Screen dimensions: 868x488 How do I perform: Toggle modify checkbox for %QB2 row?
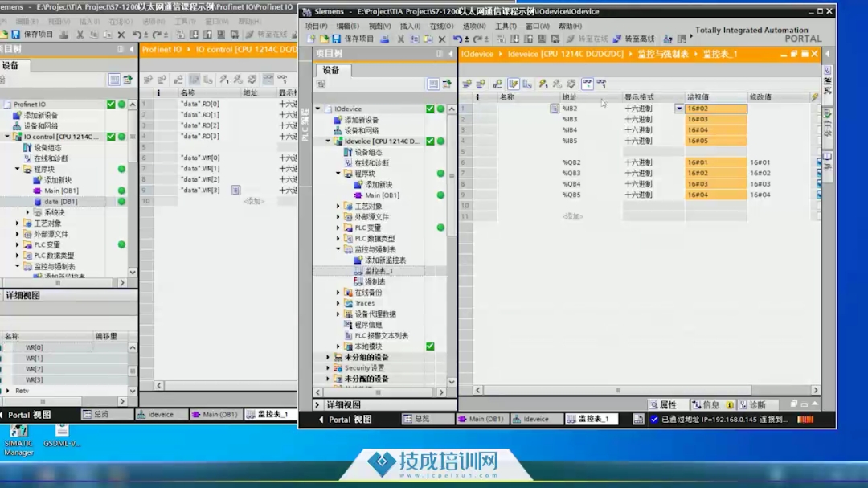pyautogui.click(x=819, y=162)
